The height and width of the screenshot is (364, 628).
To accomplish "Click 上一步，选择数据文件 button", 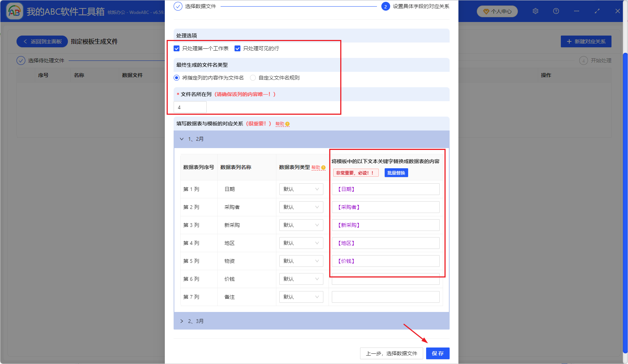I will [391, 353].
